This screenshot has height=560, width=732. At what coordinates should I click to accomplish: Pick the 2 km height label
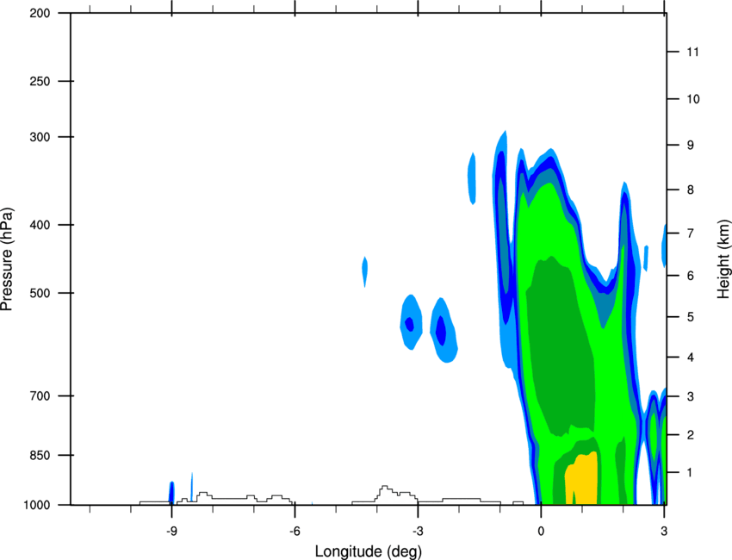(x=690, y=435)
